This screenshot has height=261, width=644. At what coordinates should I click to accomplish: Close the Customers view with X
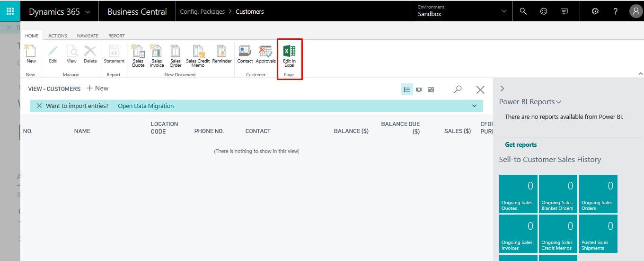click(480, 90)
